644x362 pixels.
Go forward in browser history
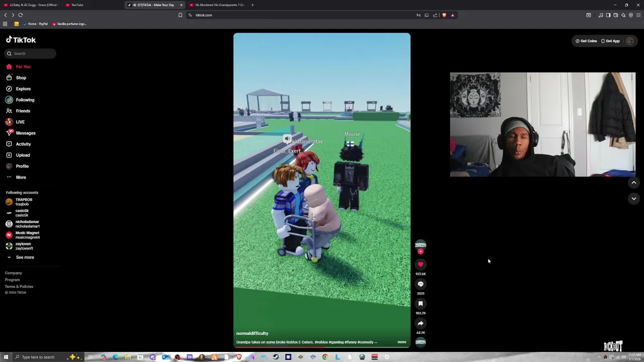click(x=13, y=15)
